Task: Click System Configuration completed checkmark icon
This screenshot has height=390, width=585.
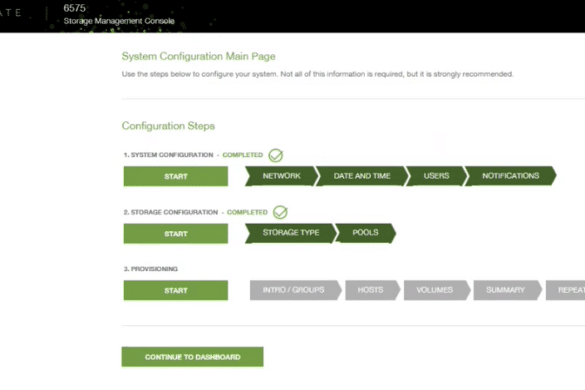Action: [276, 155]
